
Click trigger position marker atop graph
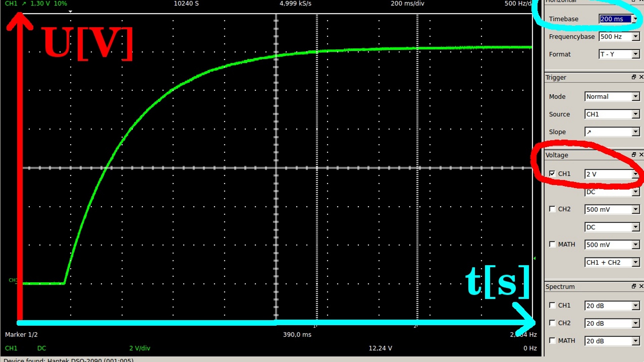70,12
